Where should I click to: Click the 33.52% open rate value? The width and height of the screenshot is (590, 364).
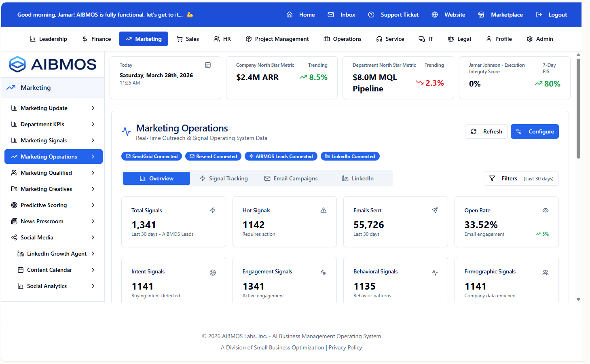[481, 225]
